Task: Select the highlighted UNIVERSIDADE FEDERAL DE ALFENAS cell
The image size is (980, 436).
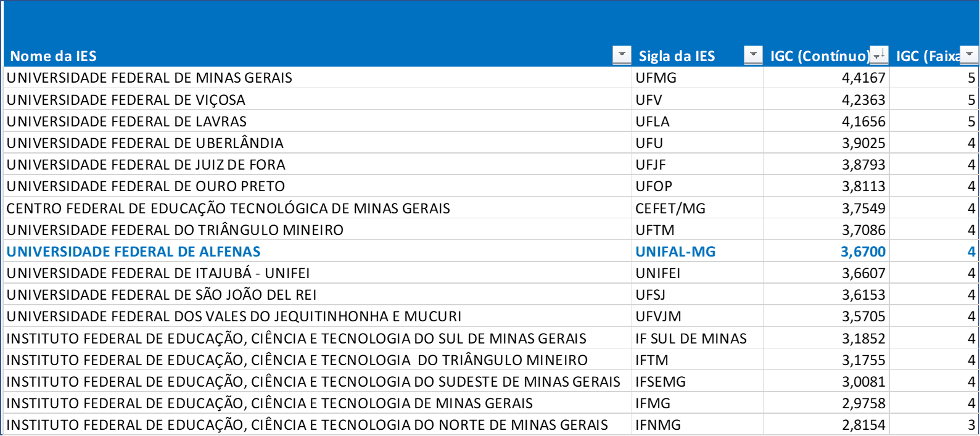Action: point(318,252)
